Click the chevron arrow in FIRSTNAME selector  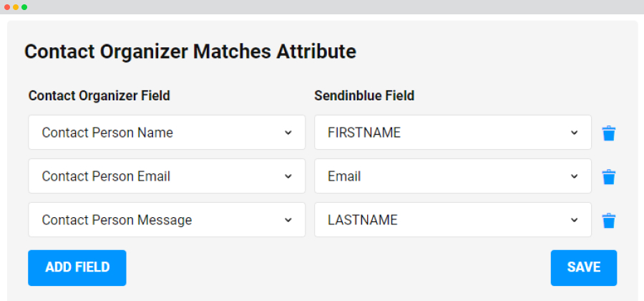point(574,133)
